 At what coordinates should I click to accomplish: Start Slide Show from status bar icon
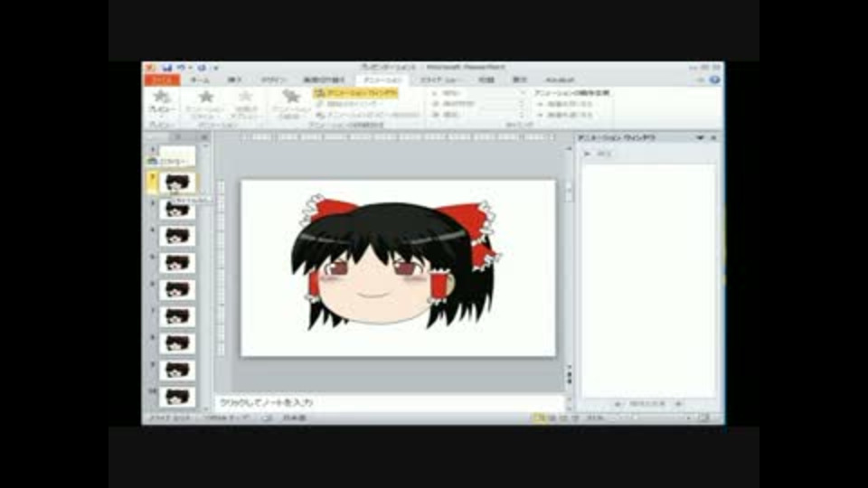tap(575, 418)
